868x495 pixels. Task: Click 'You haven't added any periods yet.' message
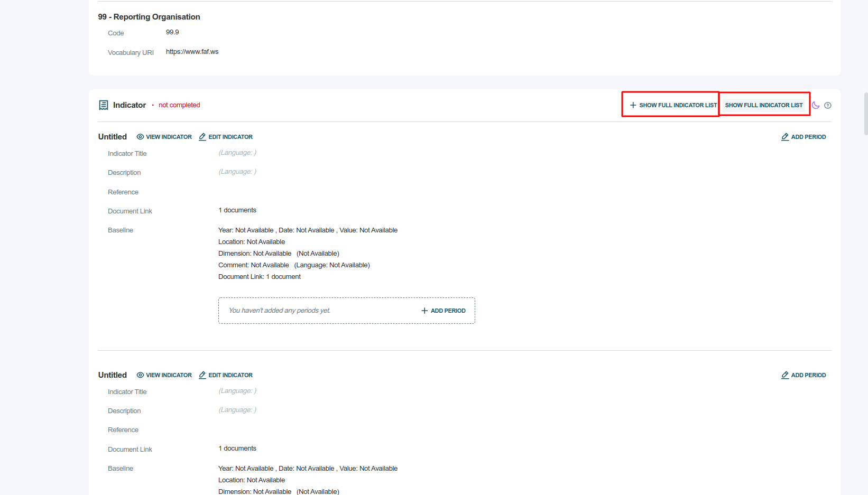pyautogui.click(x=280, y=311)
